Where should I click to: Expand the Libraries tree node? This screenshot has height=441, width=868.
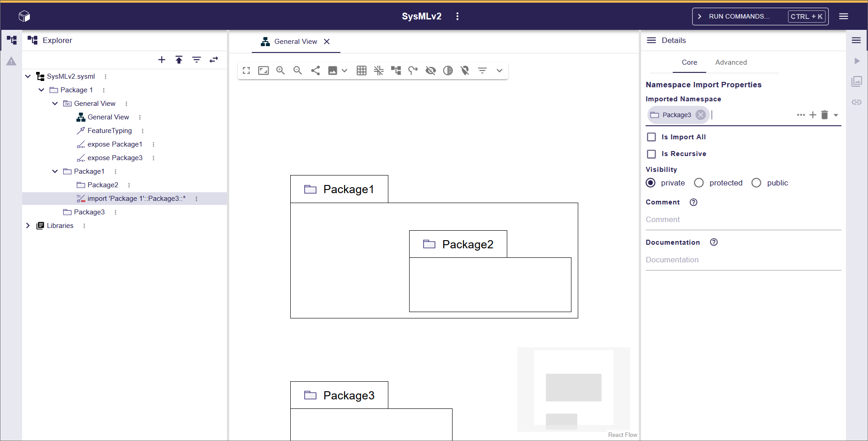click(x=28, y=226)
